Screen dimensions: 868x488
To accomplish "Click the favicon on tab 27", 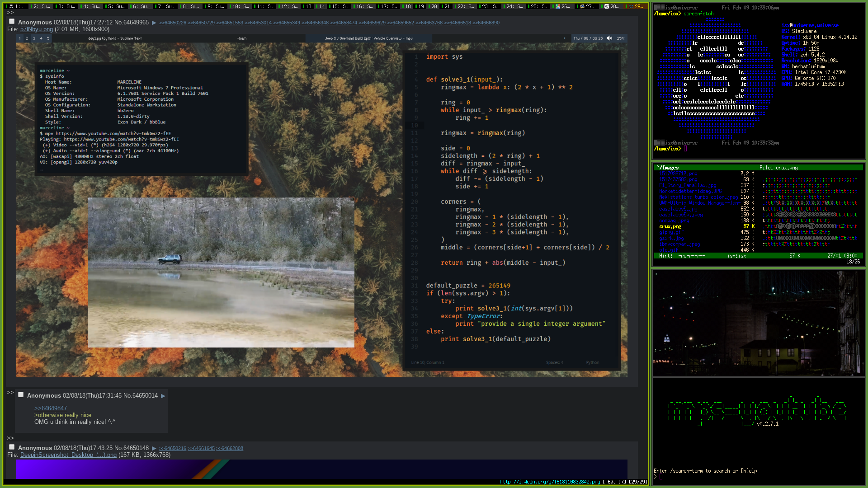I will (582, 6).
